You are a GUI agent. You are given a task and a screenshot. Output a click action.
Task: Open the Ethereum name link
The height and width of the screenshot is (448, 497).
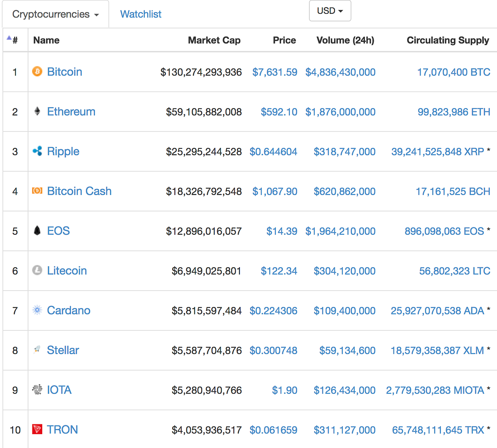tap(71, 112)
